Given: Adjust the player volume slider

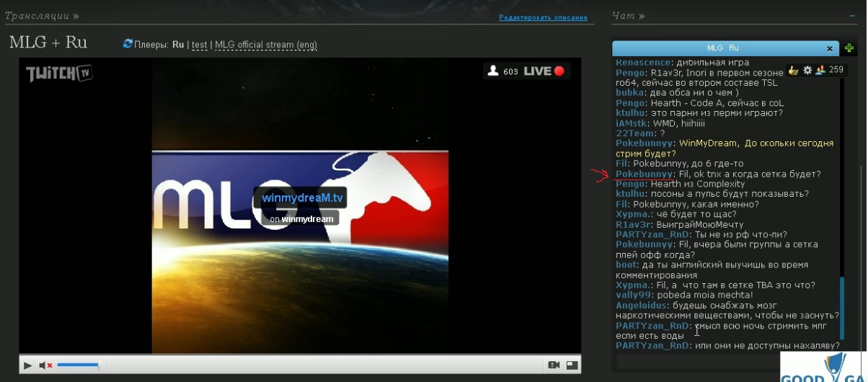Looking at the screenshot, I should [x=79, y=365].
